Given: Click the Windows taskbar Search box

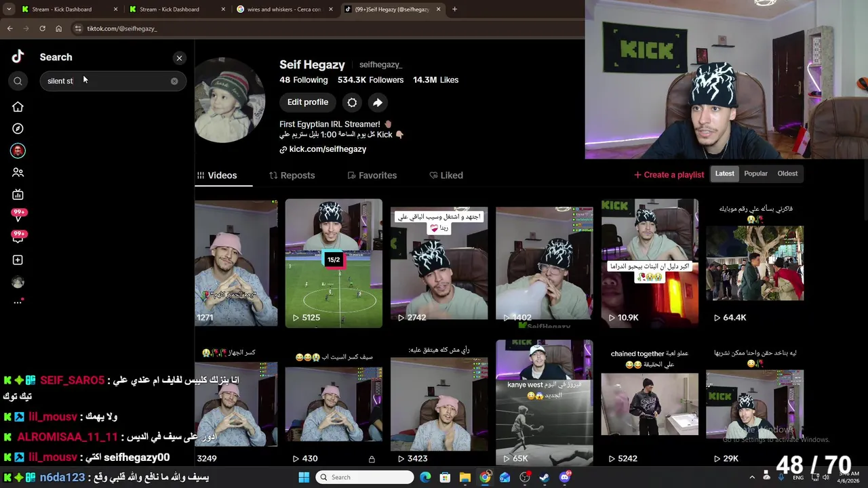Looking at the screenshot, I should coord(366,477).
